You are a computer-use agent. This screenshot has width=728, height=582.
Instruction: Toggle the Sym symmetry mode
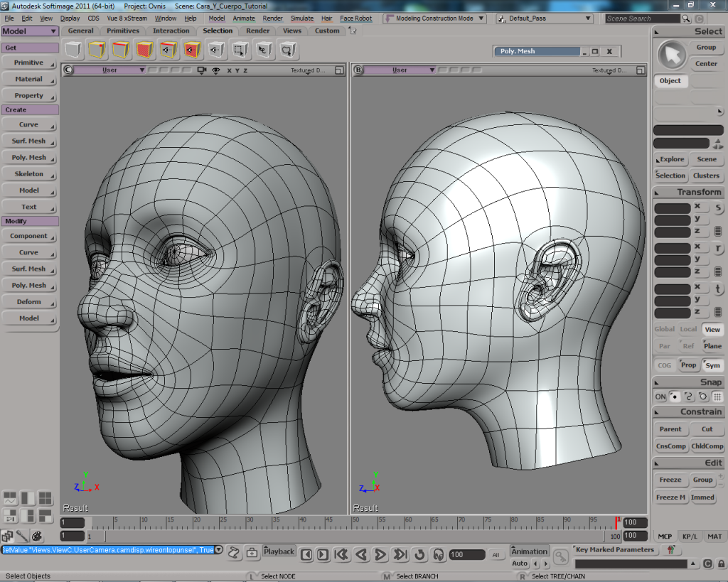(712, 365)
